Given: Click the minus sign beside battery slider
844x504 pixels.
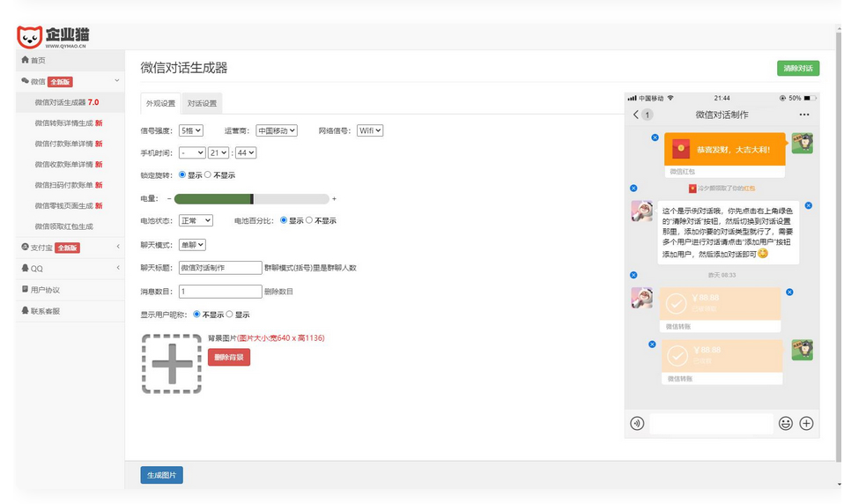Looking at the screenshot, I should 169,199.
